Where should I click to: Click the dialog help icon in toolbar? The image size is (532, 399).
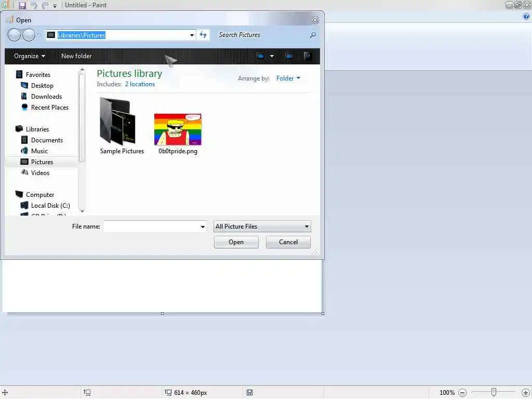[308, 56]
